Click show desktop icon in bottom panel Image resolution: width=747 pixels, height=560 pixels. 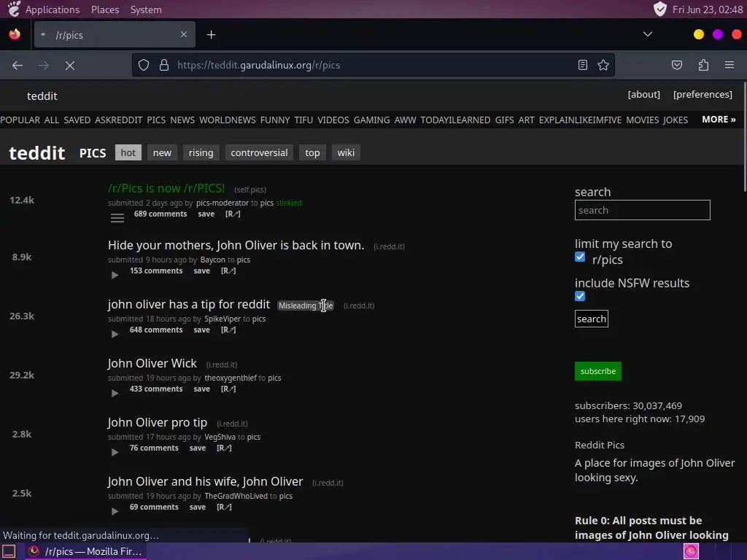(x=9, y=551)
